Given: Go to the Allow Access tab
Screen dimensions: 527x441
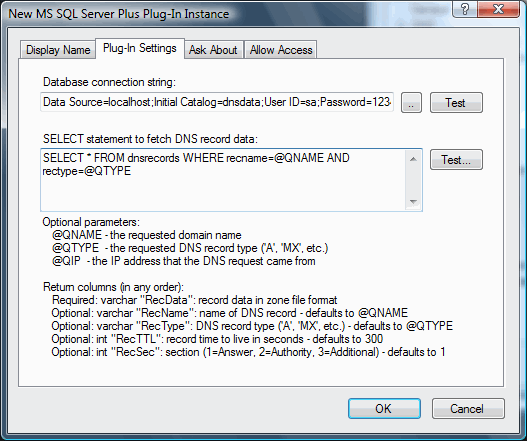Looking at the screenshot, I should (281, 50).
